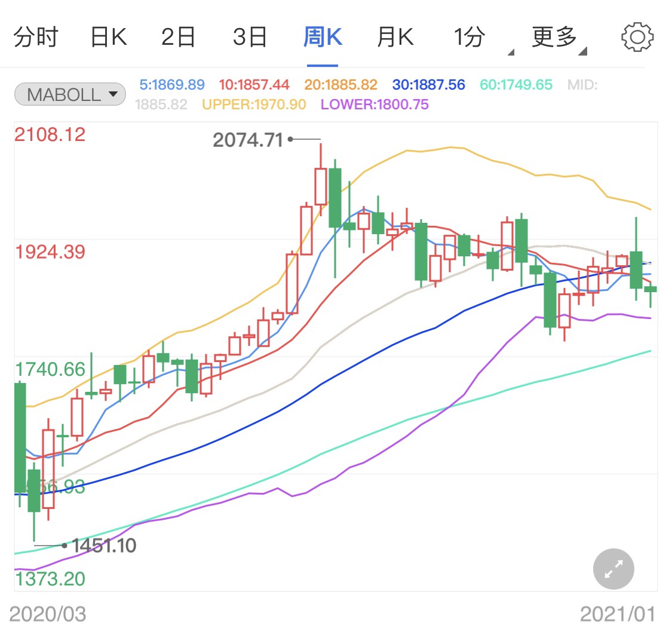Click the 10-period MA value label
The width and height of the screenshot is (672, 635).
click(x=254, y=85)
